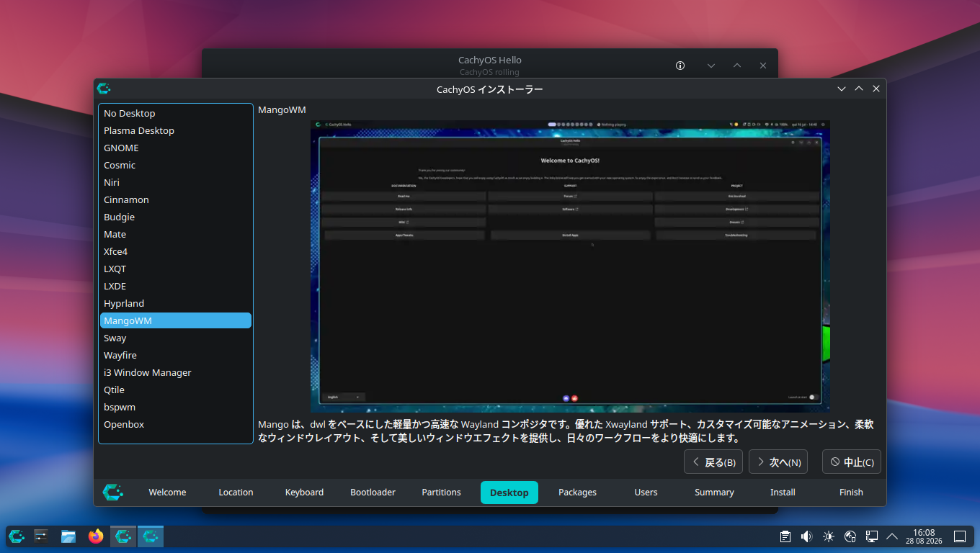
Task: Select "Xfce4" in the desktop list
Action: 176,251
